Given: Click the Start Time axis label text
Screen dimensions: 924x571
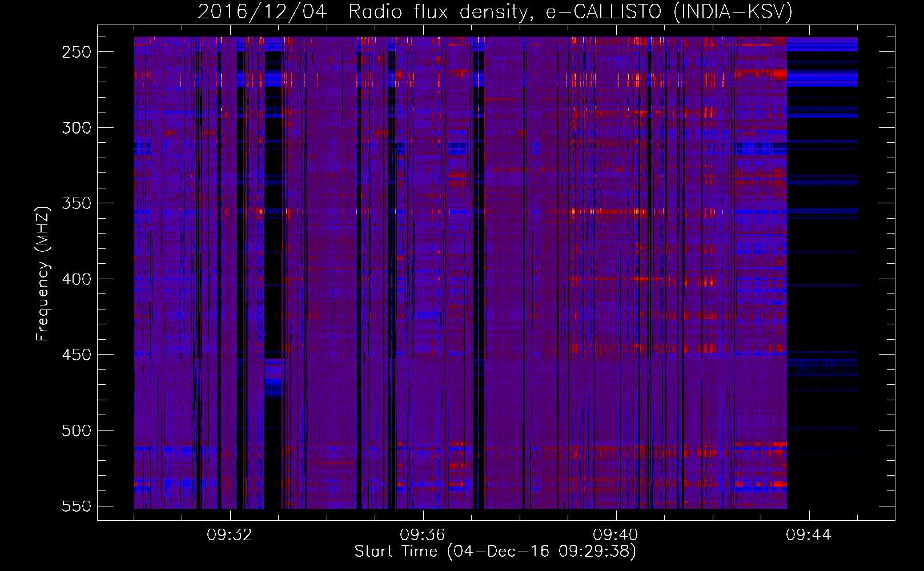Looking at the screenshot, I should pos(495,552).
